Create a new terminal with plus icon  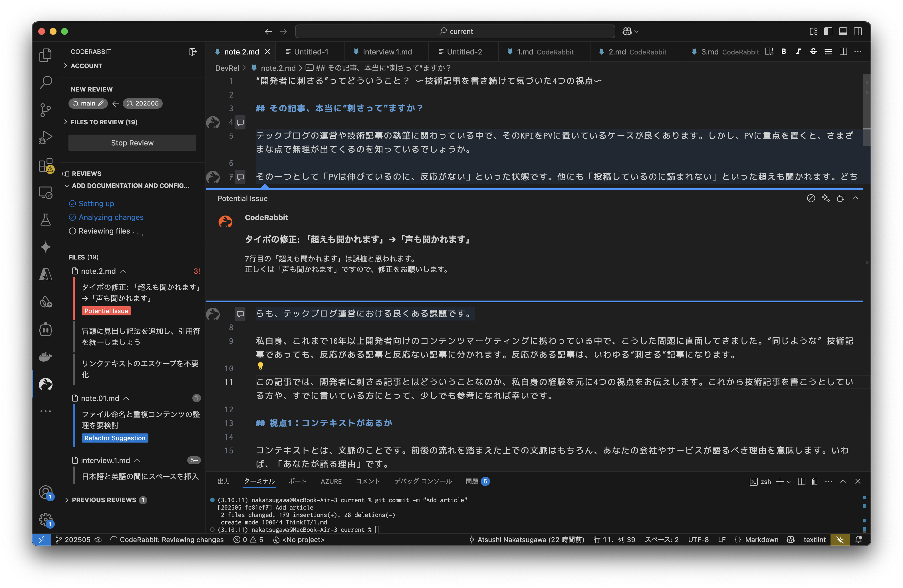coord(780,481)
